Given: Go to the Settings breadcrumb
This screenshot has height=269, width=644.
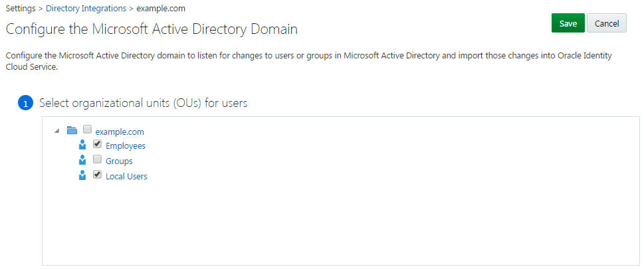Looking at the screenshot, I should click(21, 9).
